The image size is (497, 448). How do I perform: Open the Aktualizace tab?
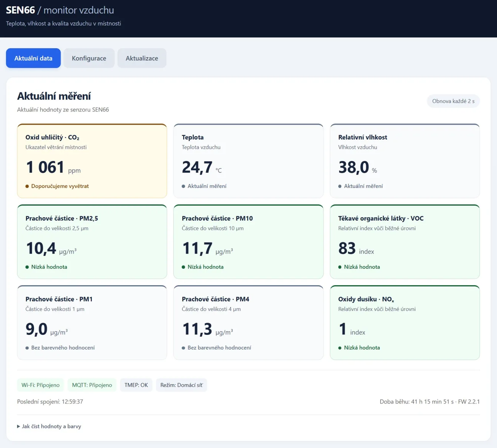click(x=142, y=58)
